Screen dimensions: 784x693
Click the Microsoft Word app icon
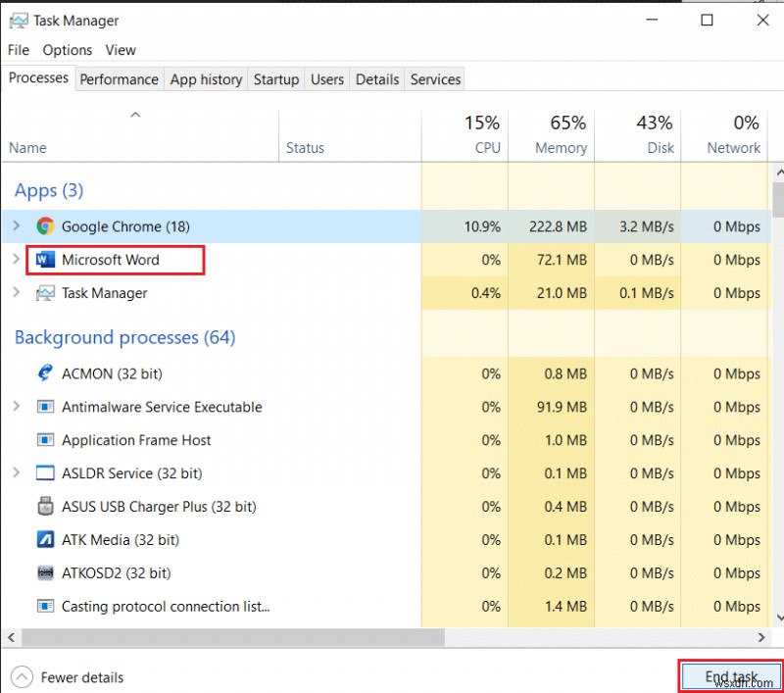(45, 260)
